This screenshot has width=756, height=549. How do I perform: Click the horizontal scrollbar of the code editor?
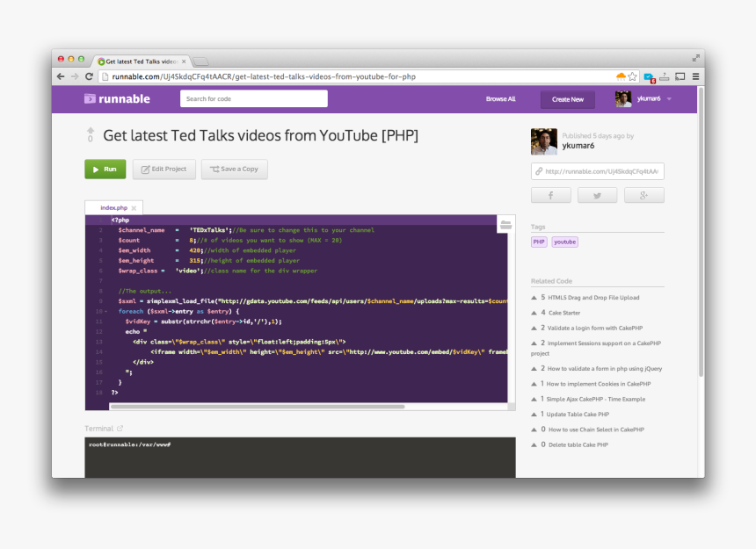point(258,407)
